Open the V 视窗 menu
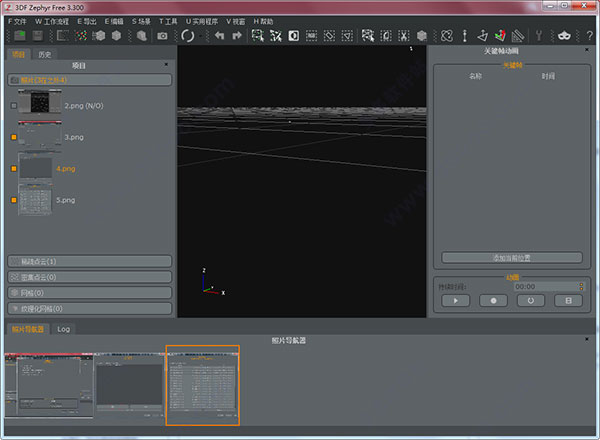The height and width of the screenshot is (440, 600). [x=235, y=21]
